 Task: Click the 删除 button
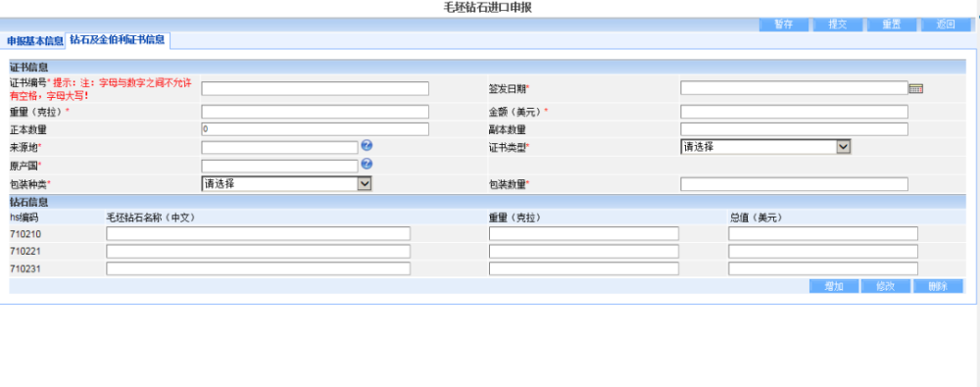click(x=938, y=286)
